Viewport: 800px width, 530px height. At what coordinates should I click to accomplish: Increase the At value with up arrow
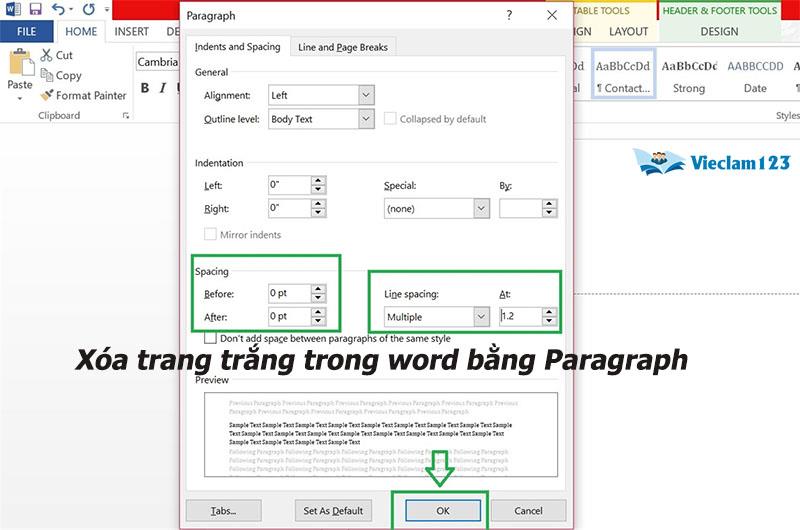tap(549, 312)
